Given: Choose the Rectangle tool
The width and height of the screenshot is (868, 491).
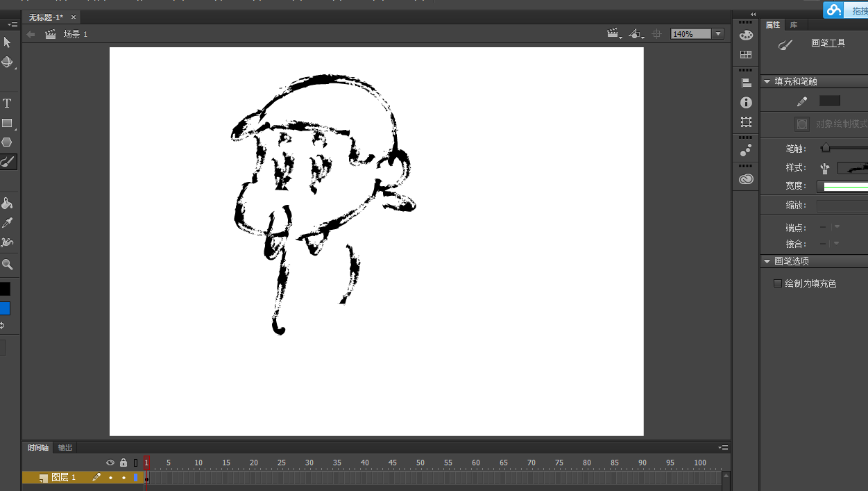Looking at the screenshot, I should [x=7, y=123].
